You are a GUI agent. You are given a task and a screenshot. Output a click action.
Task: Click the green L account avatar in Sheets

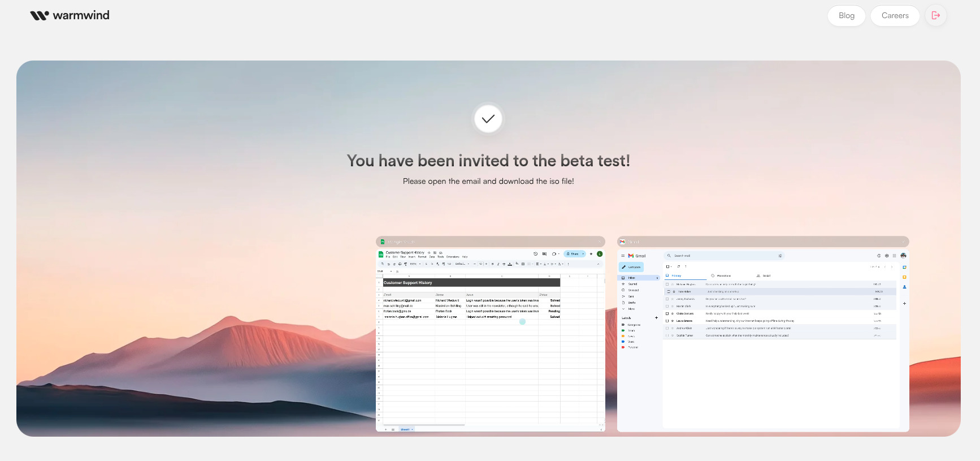(x=600, y=254)
